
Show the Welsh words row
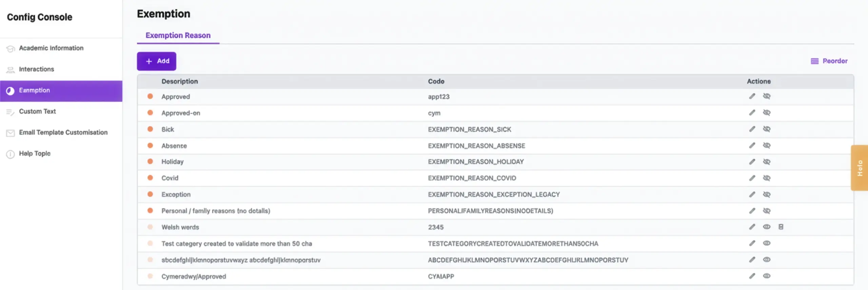pos(767,227)
